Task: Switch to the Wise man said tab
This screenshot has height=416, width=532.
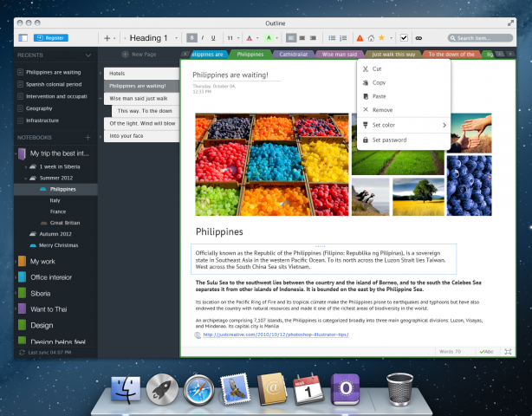Action: [340, 55]
